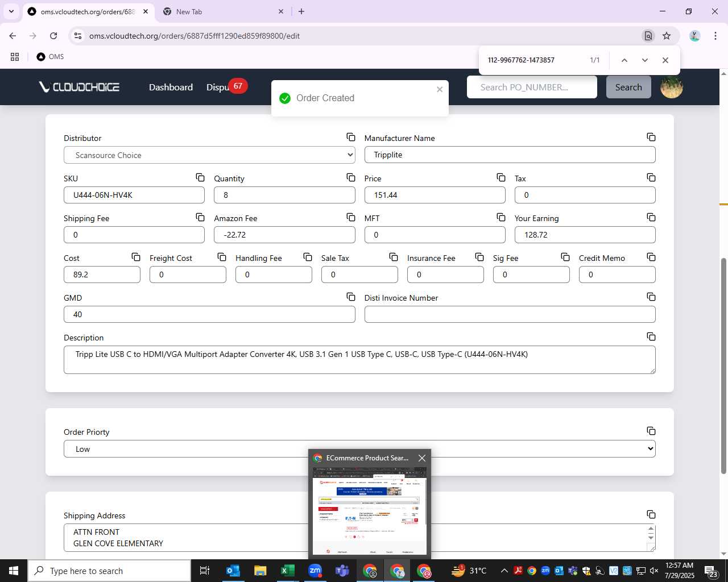
Task: Click the Quantity input field
Action: [284, 195]
